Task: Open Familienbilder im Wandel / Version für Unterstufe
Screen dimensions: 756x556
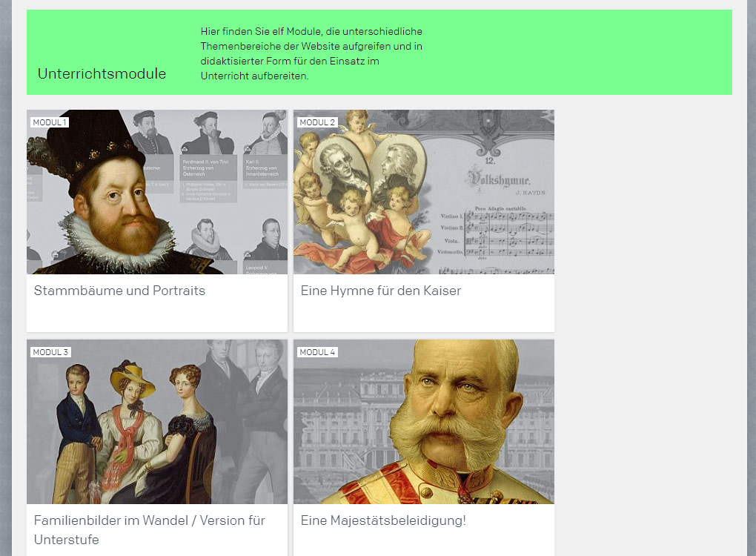Action: pyautogui.click(x=150, y=530)
